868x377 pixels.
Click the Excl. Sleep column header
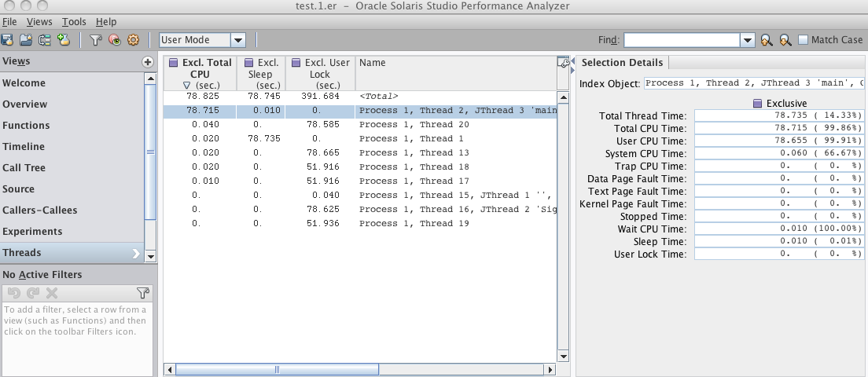coord(261,74)
